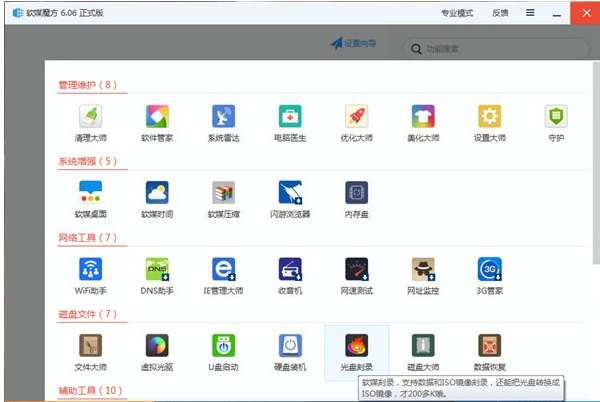
Task: Focus the 功能搜索 search field
Action: tap(497, 49)
